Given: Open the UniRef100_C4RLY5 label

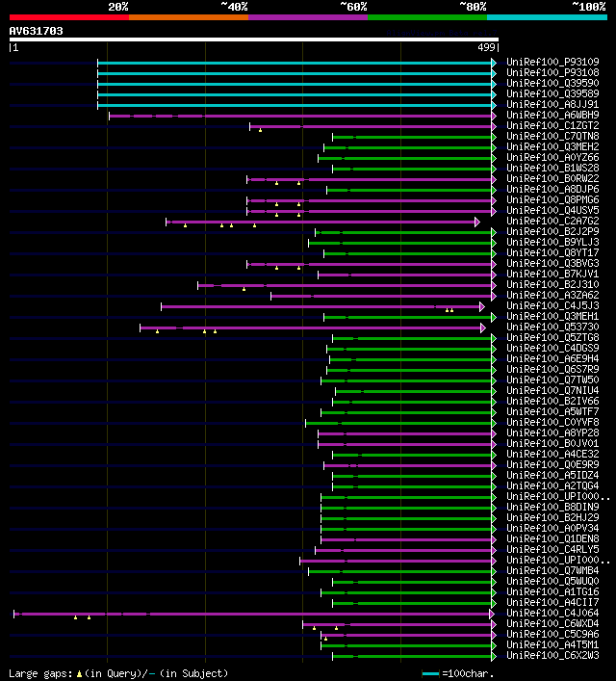Looking at the screenshot, I should tap(552, 549).
